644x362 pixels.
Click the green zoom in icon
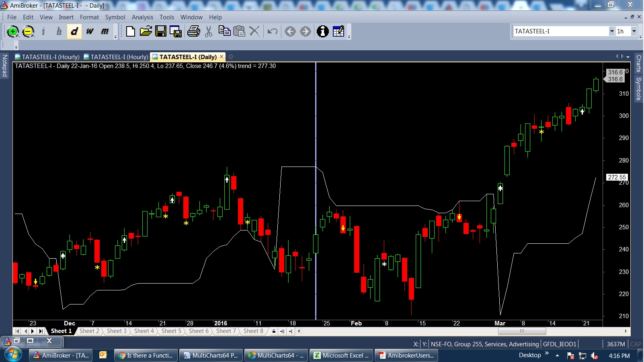pyautogui.click(x=13, y=31)
